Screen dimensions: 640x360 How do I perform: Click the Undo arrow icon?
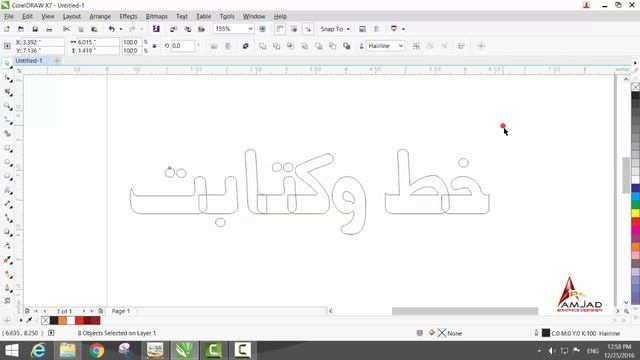111,29
